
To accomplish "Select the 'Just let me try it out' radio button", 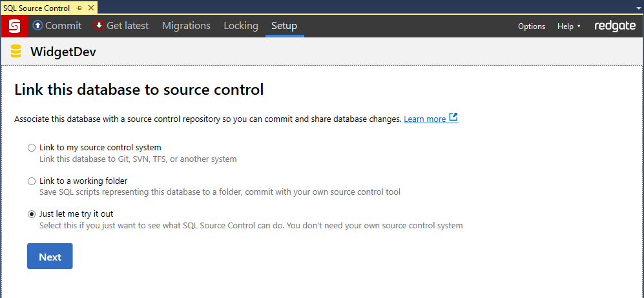I will coord(32,214).
